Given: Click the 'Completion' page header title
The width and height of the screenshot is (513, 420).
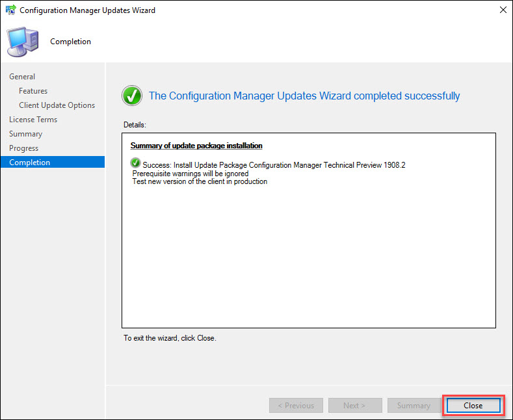Looking at the screenshot, I should pos(70,42).
